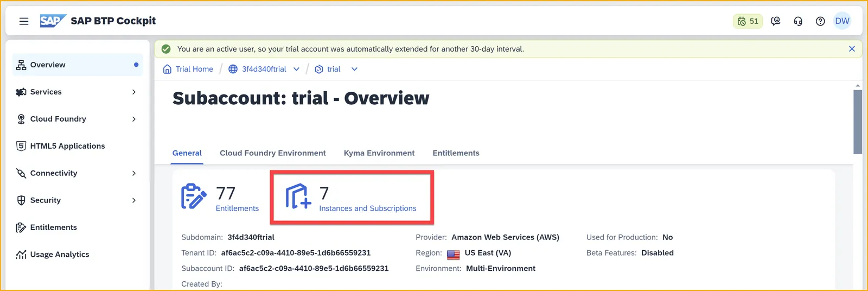Select Beta Features Disabled value
Image resolution: width=868 pixels, height=291 pixels.
tap(658, 253)
